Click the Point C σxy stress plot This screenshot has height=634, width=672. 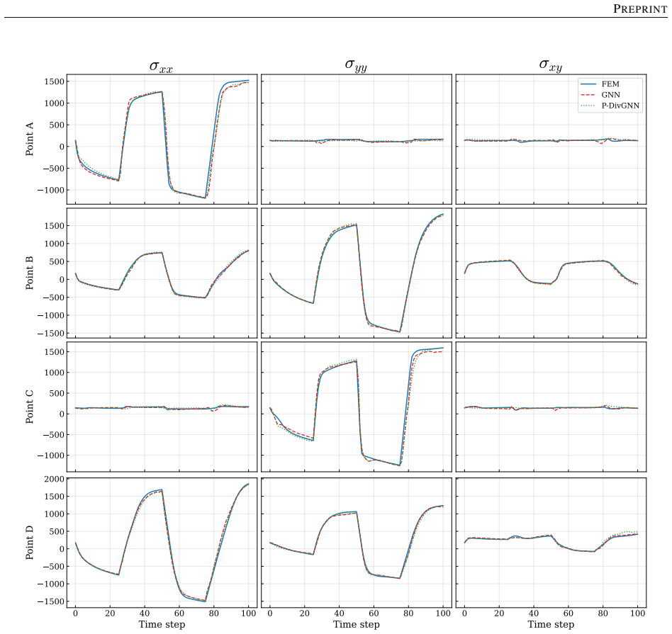(x=551, y=407)
